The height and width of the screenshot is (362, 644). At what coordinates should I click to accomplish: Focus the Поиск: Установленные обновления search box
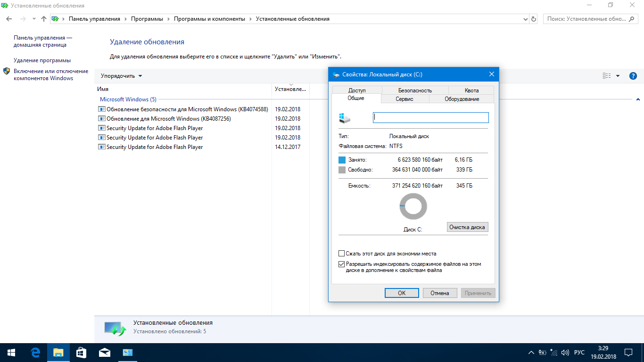(592, 19)
